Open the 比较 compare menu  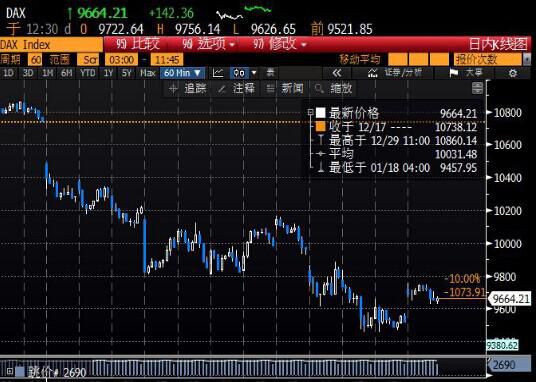pos(138,44)
